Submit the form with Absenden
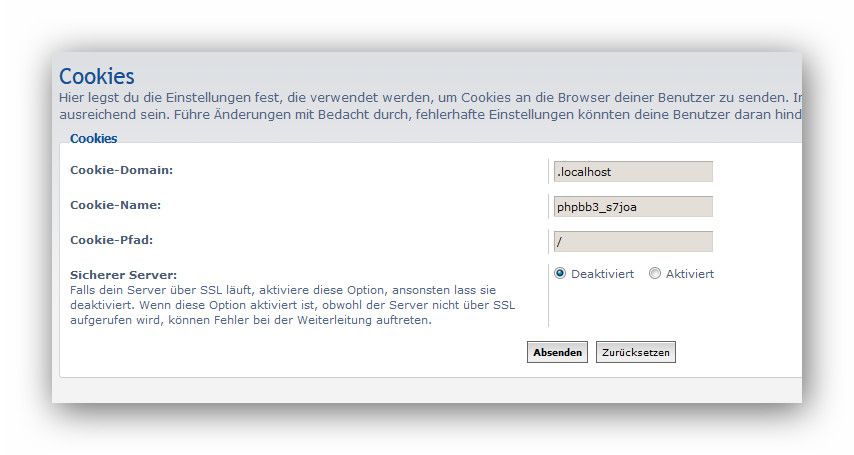Viewport: 854px width, 455px height. tap(557, 352)
